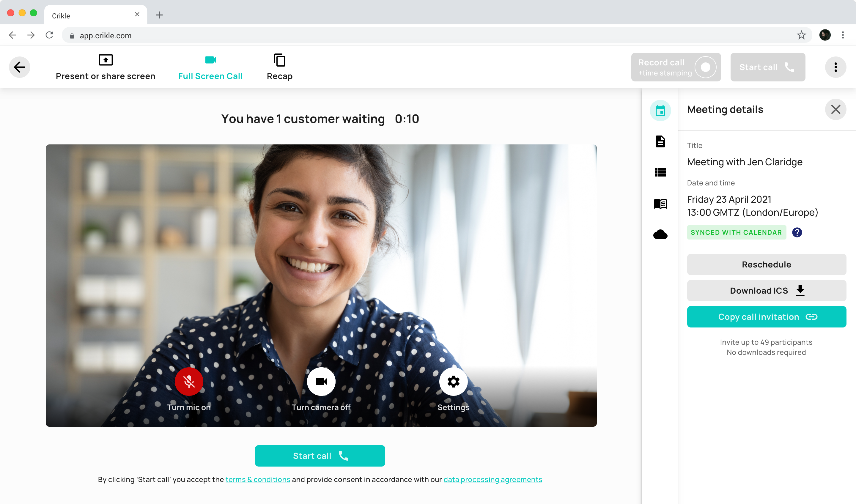
Task: Open video settings gear icon
Action: pos(453,381)
